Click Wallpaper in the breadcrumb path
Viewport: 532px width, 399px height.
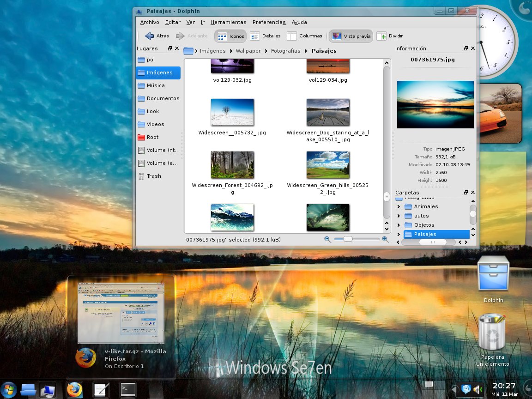pos(248,51)
